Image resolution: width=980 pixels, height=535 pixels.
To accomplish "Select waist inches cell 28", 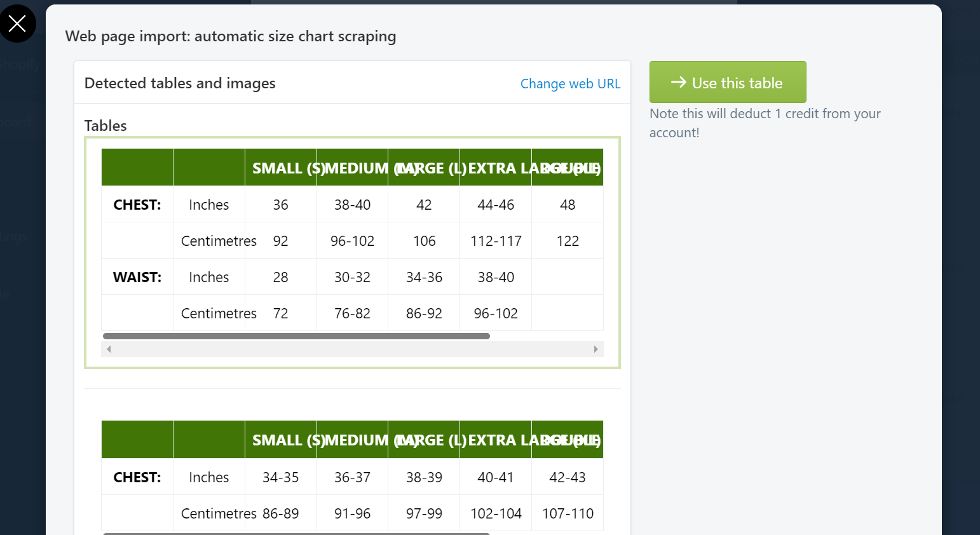I will (281, 277).
